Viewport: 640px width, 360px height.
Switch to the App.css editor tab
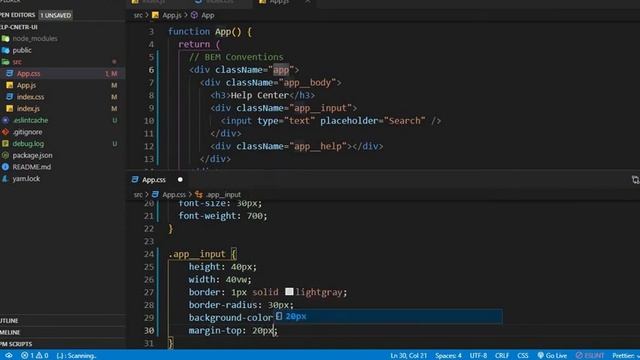coord(154,180)
